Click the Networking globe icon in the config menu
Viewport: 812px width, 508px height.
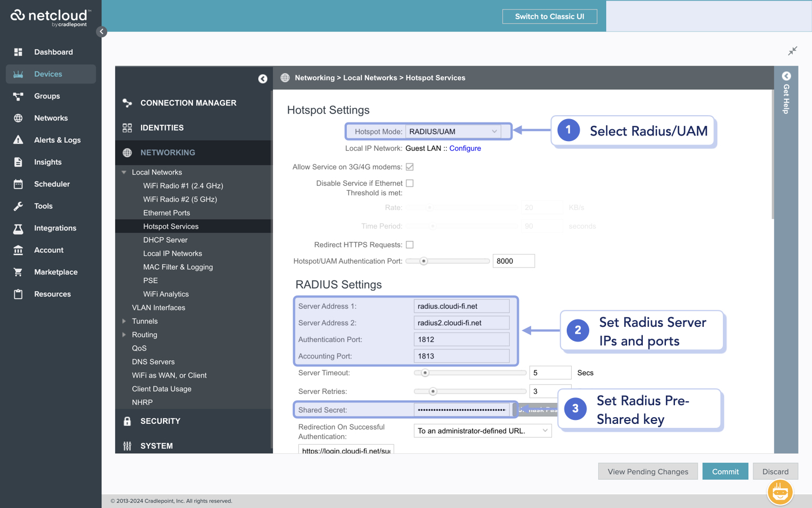click(x=127, y=153)
